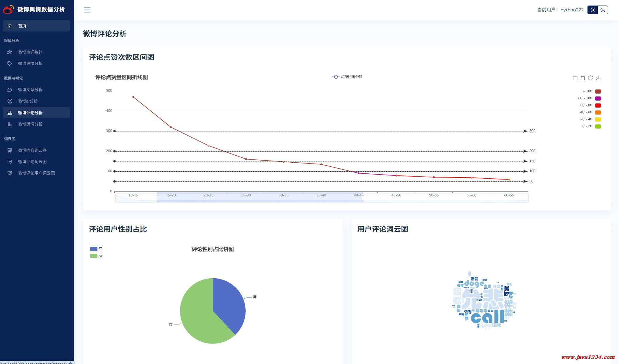Click the Weibo logo icon
Screen dimensions: 619x364
[8, 9]
